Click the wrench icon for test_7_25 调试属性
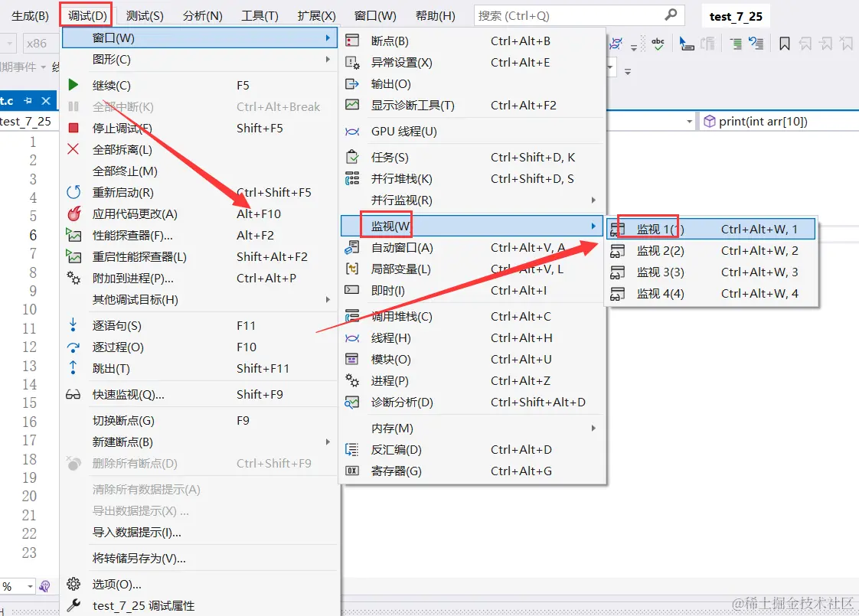This screenshot has height=616, width=859. point(73,605)
